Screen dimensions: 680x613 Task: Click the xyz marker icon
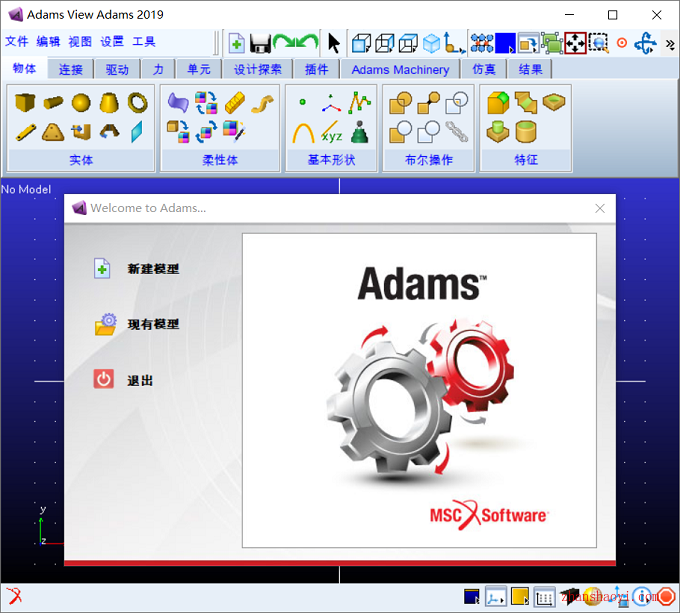tap(332, 132)
